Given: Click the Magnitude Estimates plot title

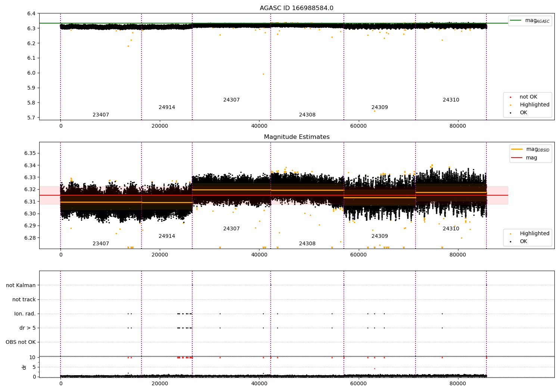Looking at the screenshot, I should click(297, 137).
